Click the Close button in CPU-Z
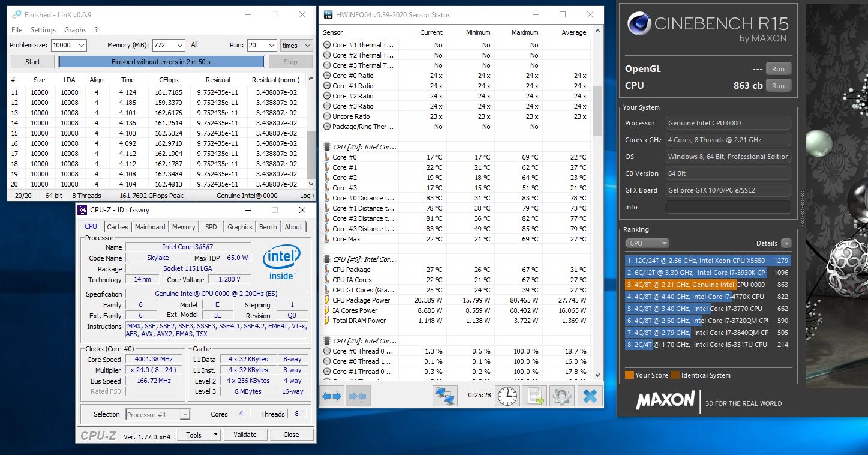This screenshot has height=455, width=868. click(291, 435)
